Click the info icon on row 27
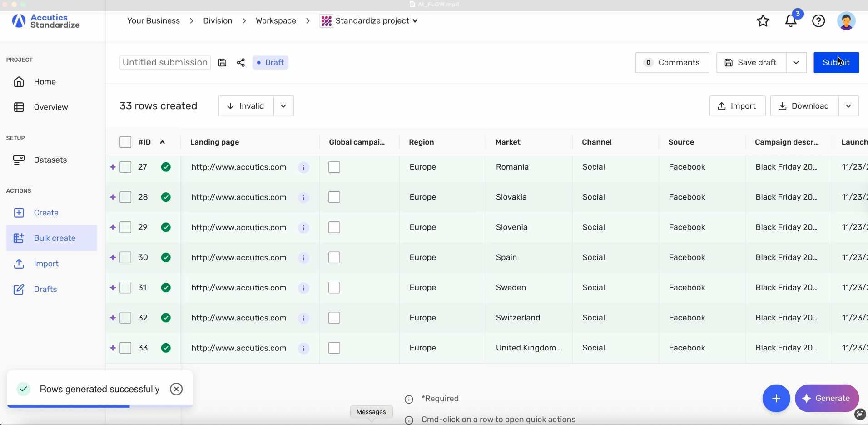Viewport: 868px width, 425px height. point(303,167)
